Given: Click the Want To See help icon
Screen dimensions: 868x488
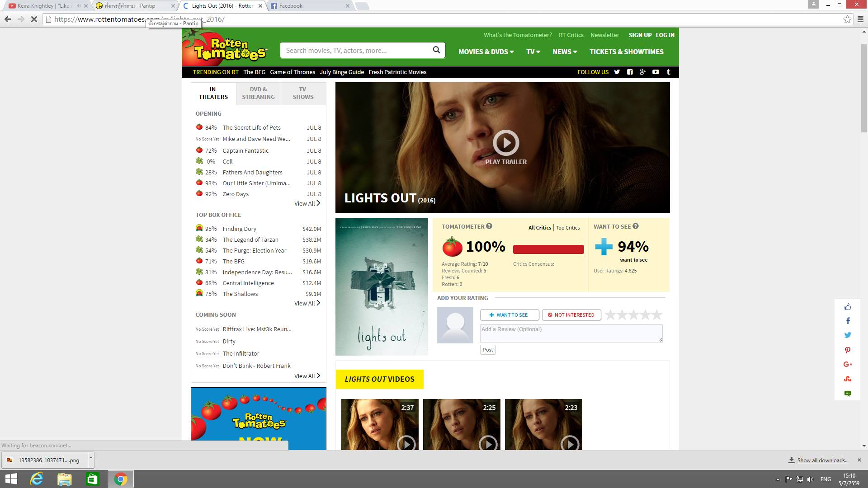Looking at the screenshot, I should 636,226.
